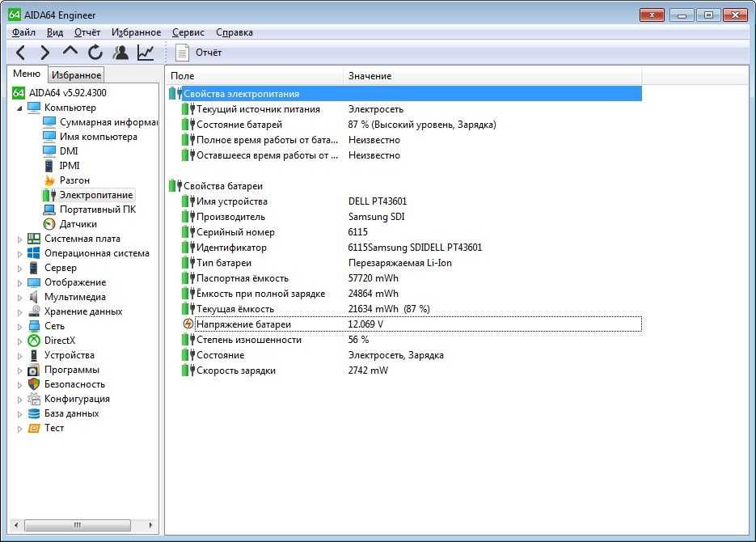This screenshot has width=756, height=542.
Task: Click the Суммарная информация monitor icon
Action: point(49,122)
